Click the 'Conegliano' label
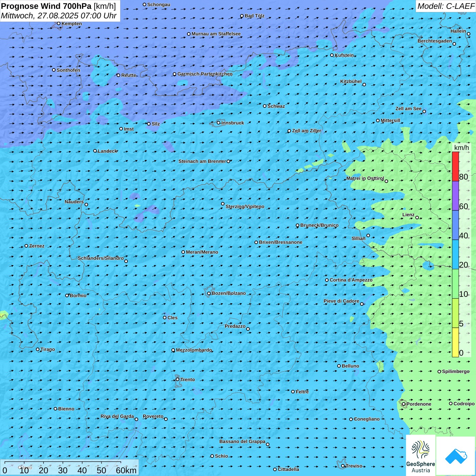 click(x=367, y=419)
